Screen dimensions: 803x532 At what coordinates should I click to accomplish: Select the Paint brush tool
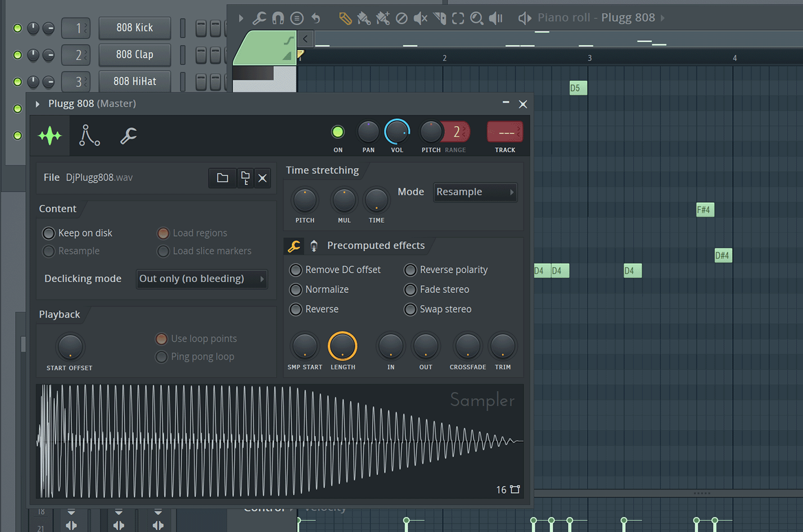(364, 19)
